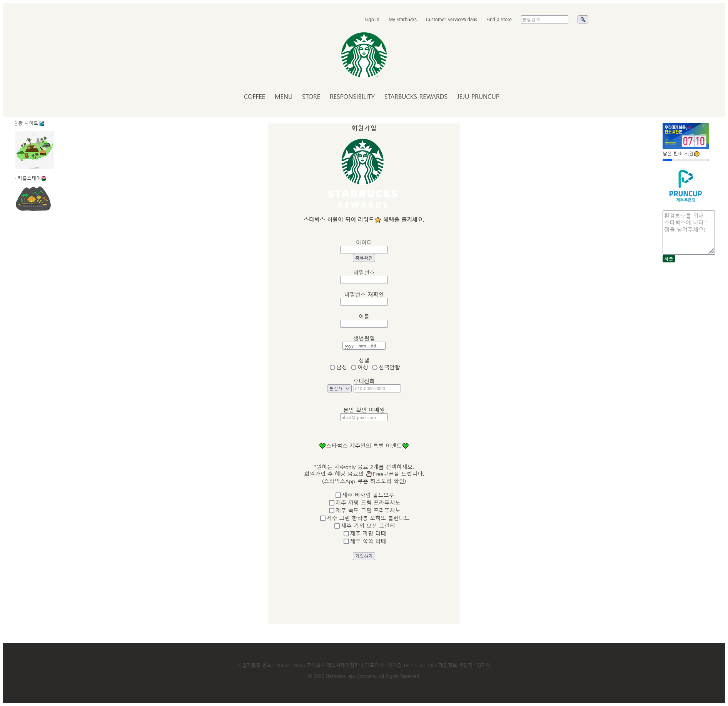
Task: Check 제주 까망 크림 프라푸치노
Action: (332, 503)
